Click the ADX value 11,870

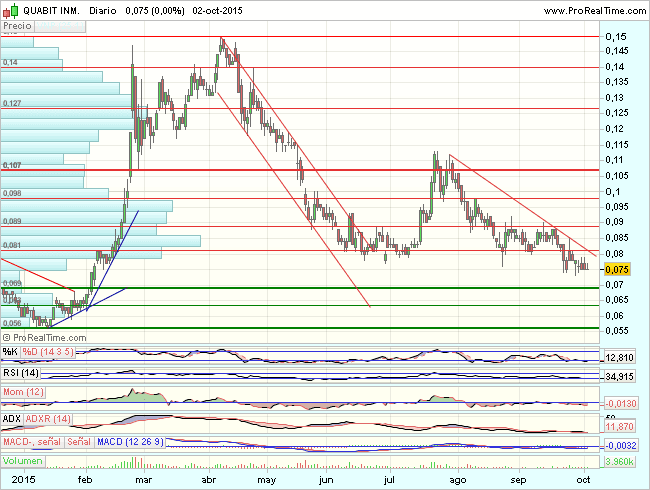(x=619, y=427)
